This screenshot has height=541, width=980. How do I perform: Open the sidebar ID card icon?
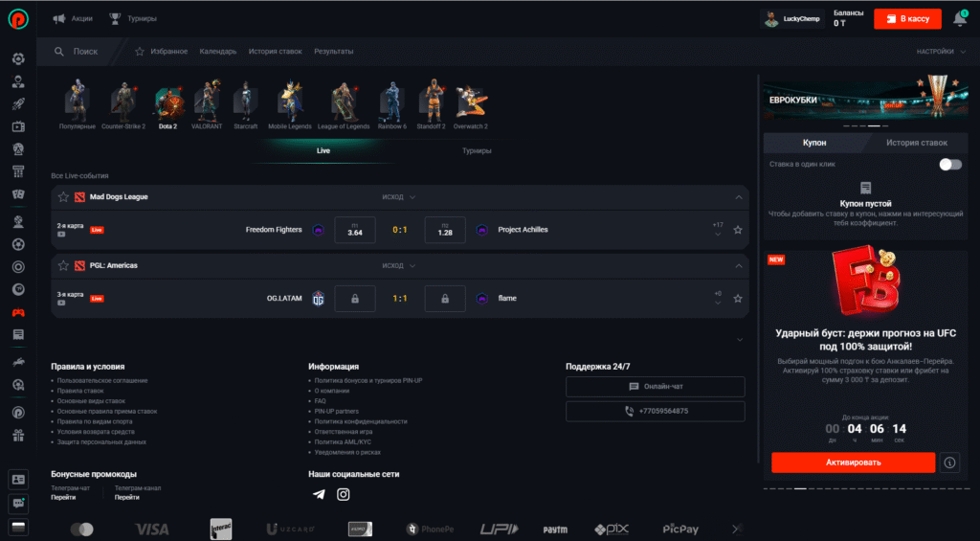[x=18, y=480]
